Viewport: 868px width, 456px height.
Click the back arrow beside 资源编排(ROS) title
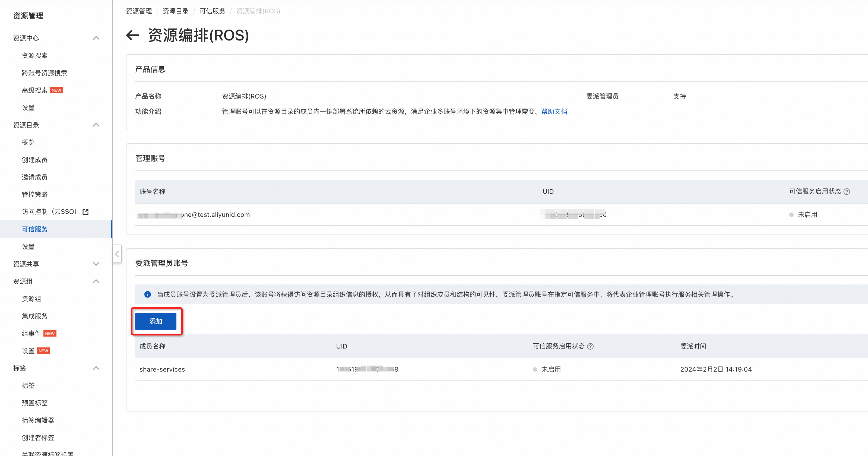[132, 35]
